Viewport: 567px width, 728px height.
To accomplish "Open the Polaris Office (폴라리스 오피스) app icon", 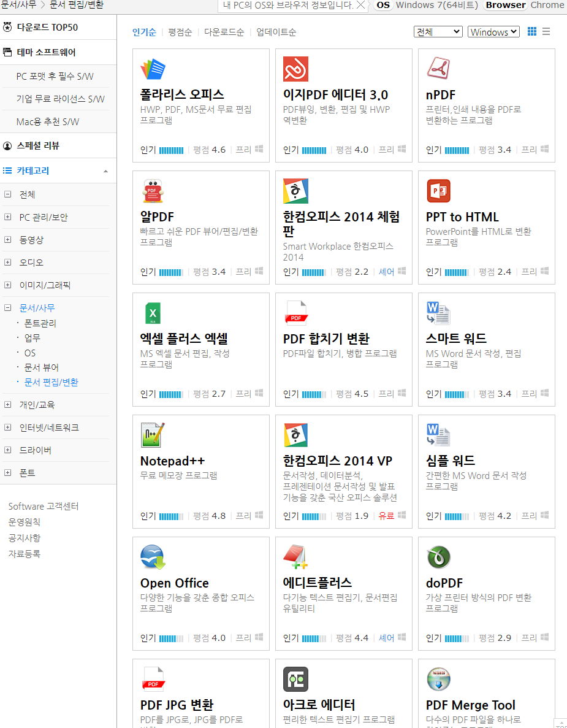I will pos(153,69).
